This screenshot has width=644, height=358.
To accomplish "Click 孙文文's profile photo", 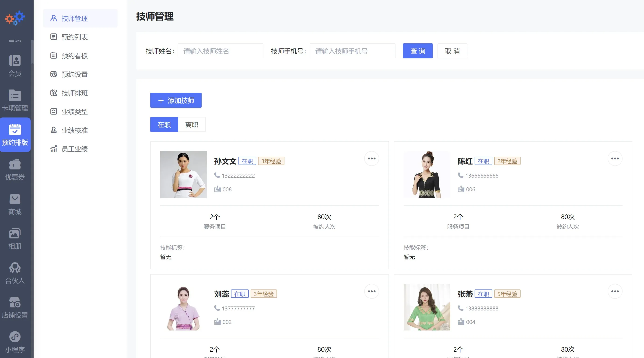I will coord(183,175).
